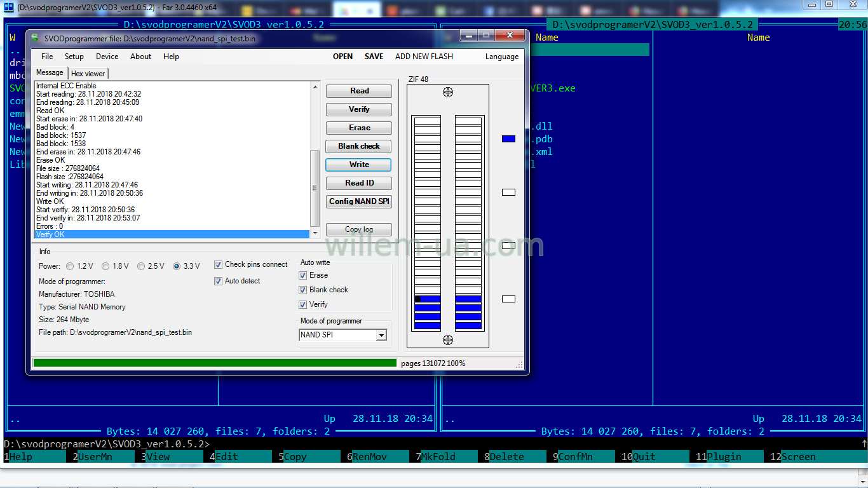Click the log scrollbar up arrow
The height and width of the screenshot is (488, 868).
click(315, 86)
